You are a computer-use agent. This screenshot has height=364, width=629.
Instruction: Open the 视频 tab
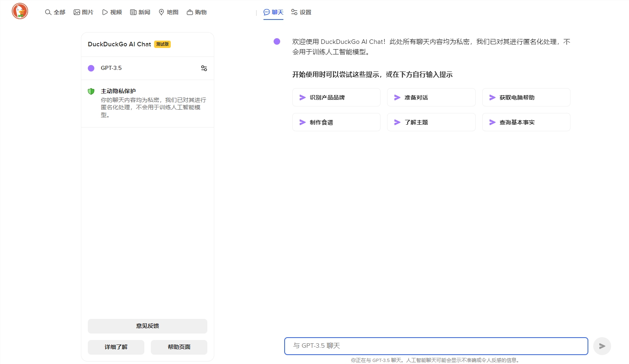(x=112, y=12)
